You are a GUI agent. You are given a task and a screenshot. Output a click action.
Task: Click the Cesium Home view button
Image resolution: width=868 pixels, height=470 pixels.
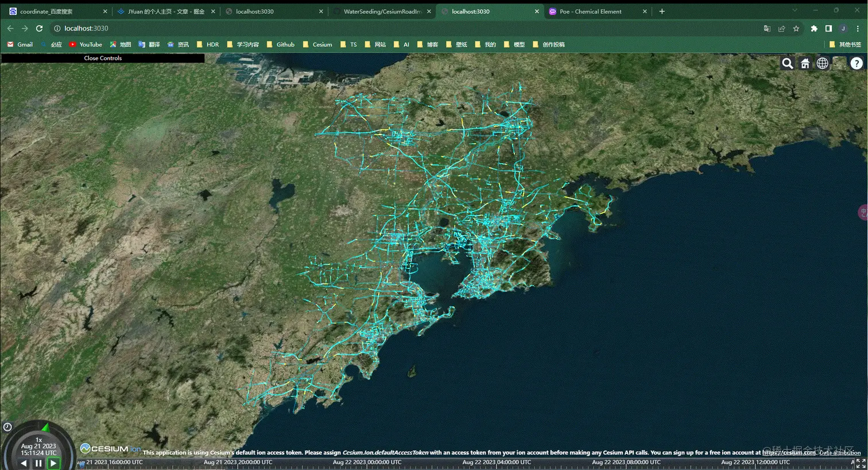805,64
